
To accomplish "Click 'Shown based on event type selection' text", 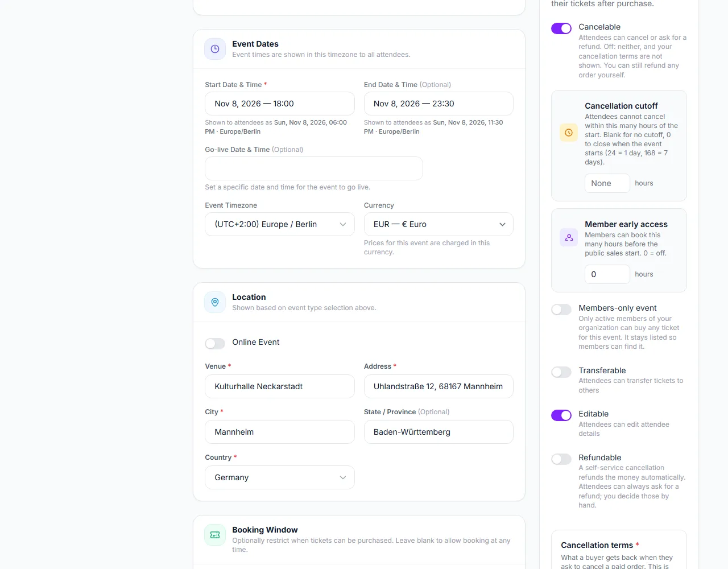I will point(304,308).
